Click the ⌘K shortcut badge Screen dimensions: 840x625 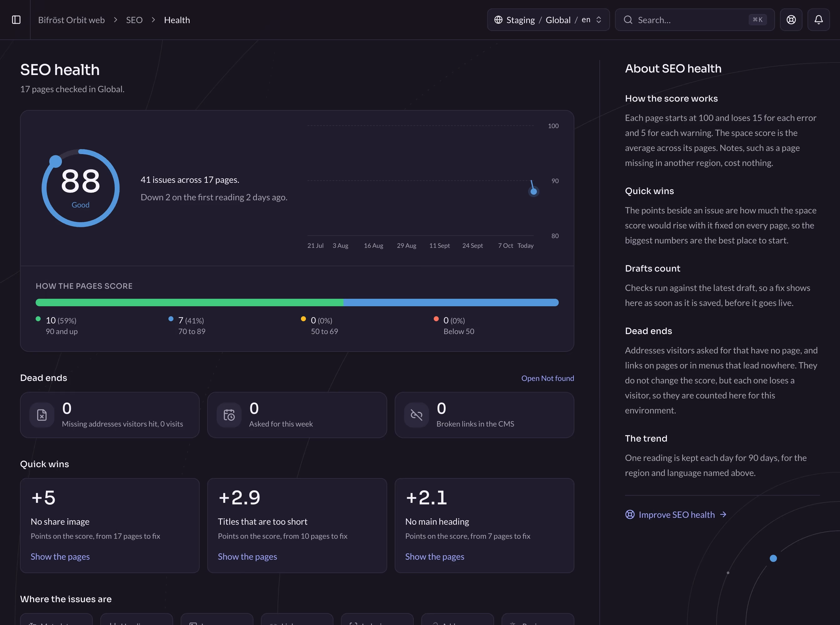(757, 20)
